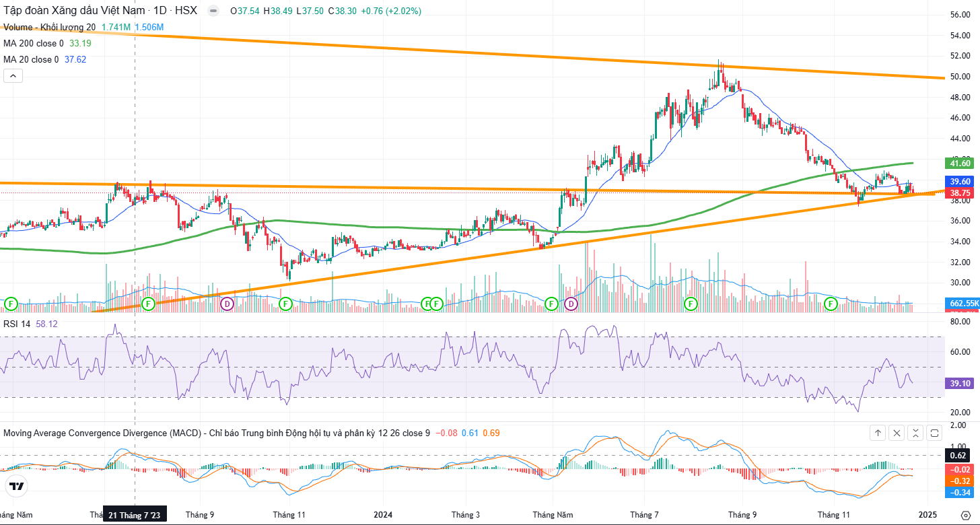Click F marker above Tháng 11 2024 label
The width and height of the screenshot is (980, 525).
coord(831,304)
